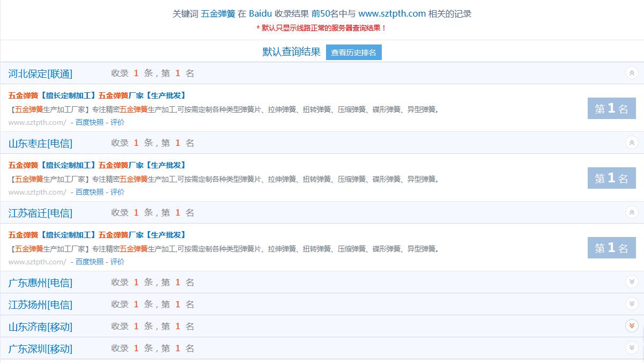Click the 第1名 badge for 河北保定
This screenshot has width=644, height=363.
(x=611, y=109)
